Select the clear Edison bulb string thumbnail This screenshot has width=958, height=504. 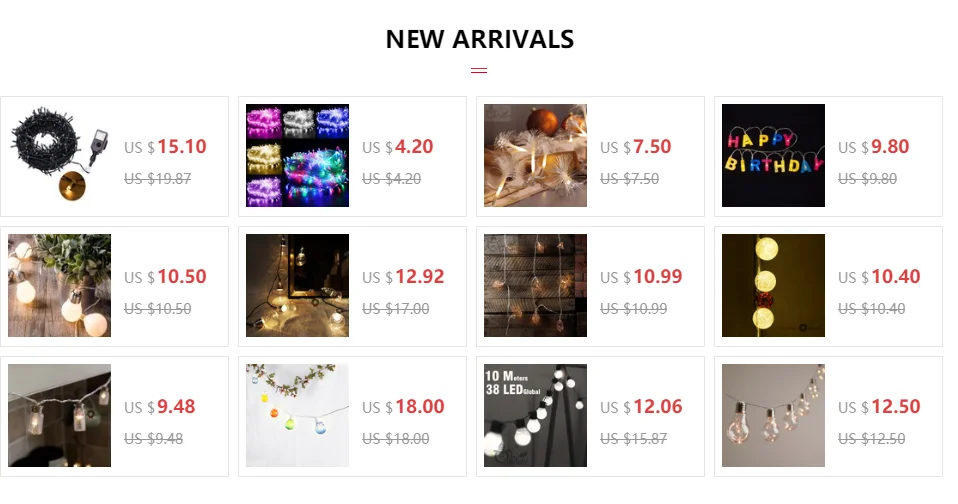click(x=773, y=415)
